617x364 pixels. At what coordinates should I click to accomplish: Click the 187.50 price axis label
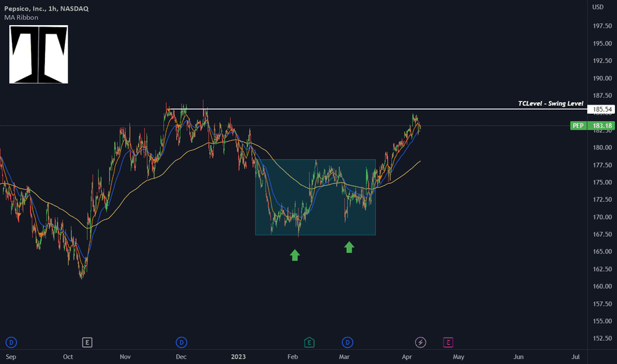[x=602, y=95]
